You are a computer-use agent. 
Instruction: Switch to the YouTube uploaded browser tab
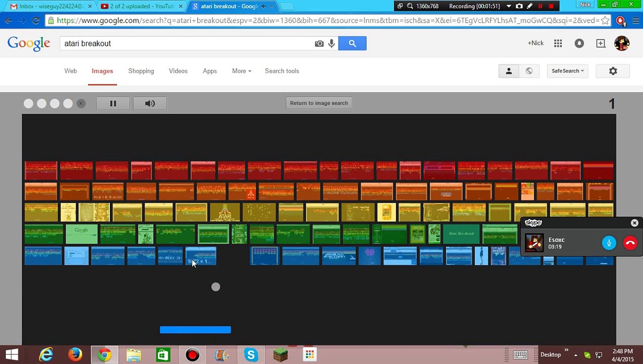coord(142,6)
